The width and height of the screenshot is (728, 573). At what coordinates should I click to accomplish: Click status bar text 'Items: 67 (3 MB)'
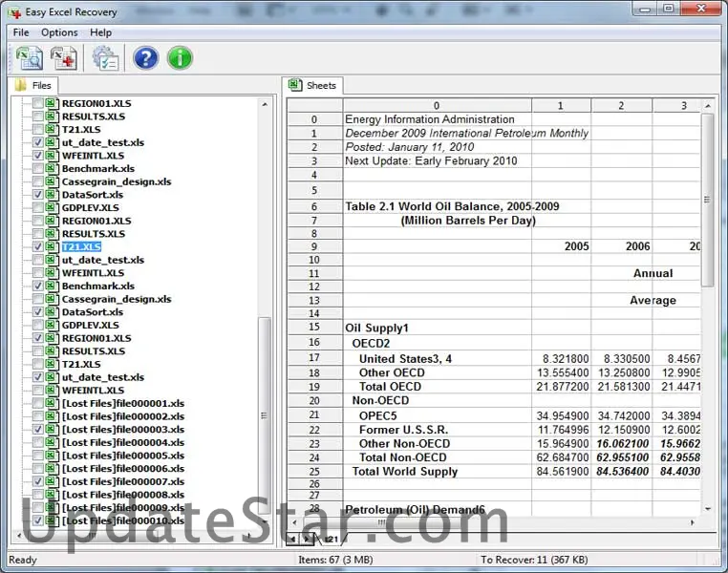(335, 560)
